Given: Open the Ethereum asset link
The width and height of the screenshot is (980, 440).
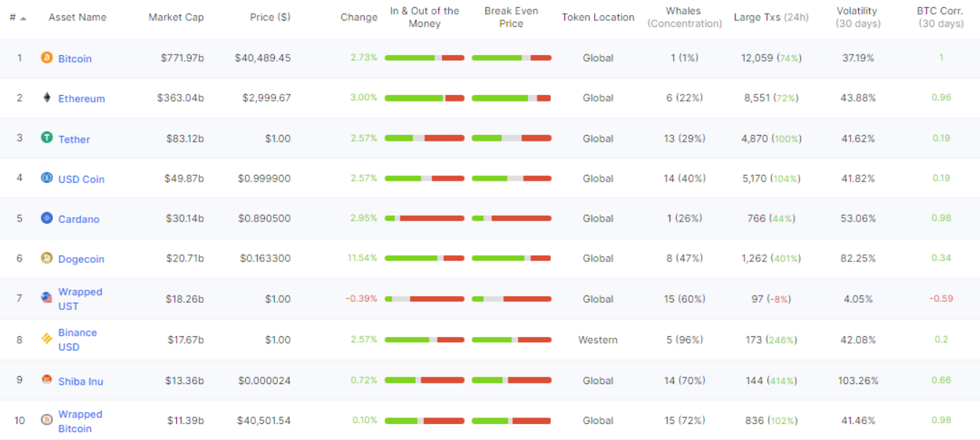Looking at the screenshot, I should [81, 99].
